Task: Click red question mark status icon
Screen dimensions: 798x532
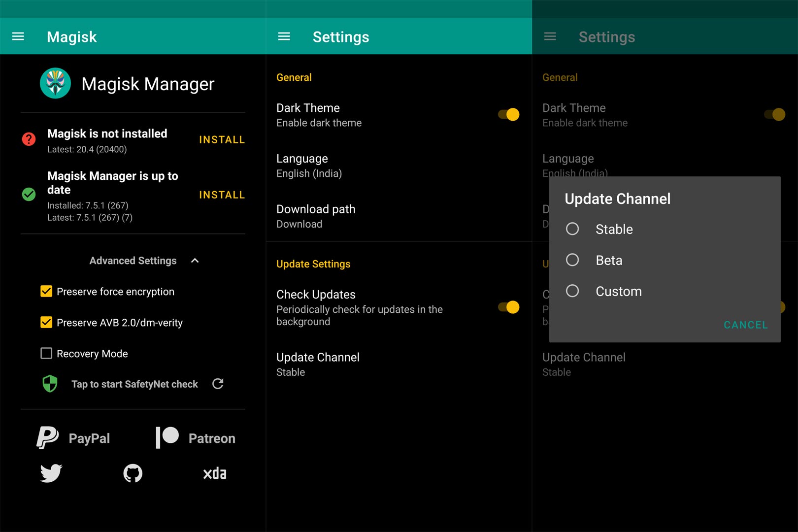Action: (x=29, y=139)
